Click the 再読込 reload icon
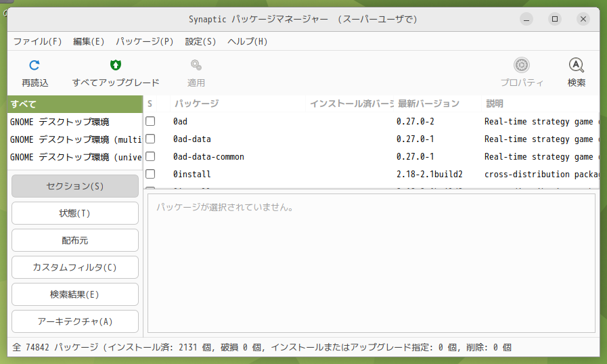The height and width of the screenshot is (364, 607). coord(35,65)
